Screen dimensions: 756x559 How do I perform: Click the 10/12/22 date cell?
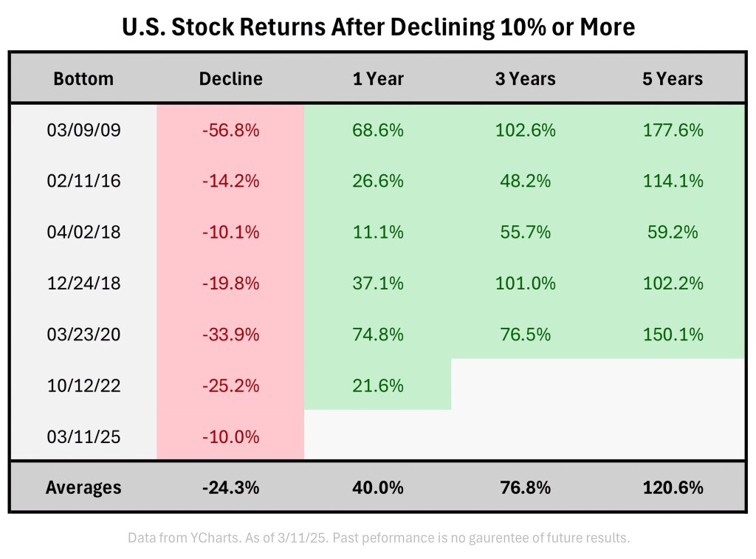tap(83, 385)
